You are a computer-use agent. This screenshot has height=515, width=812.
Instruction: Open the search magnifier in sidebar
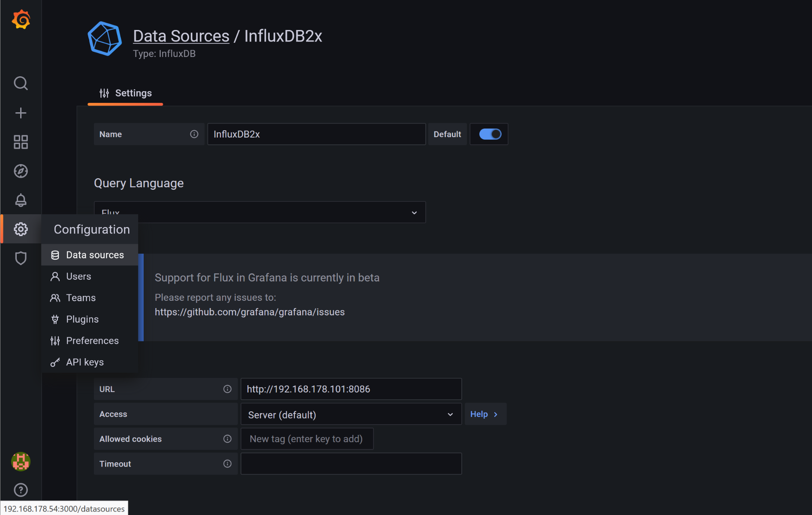tap(21, 83)
